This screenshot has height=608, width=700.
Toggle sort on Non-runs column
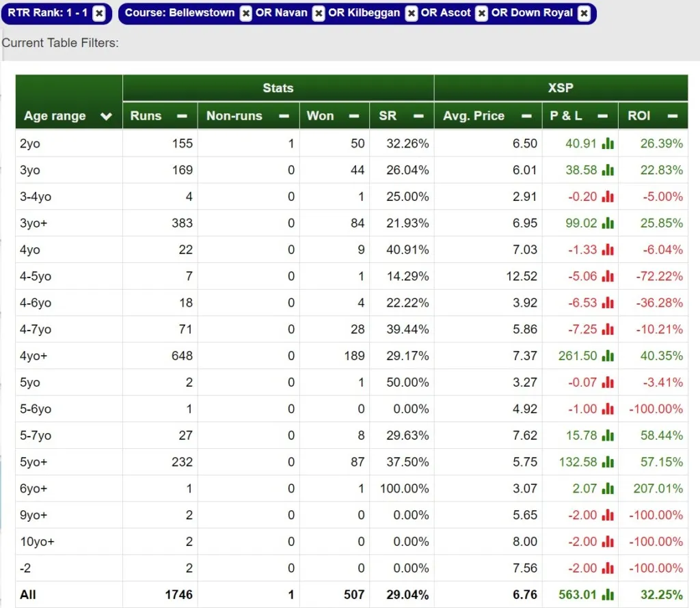[x=284, y=116]
